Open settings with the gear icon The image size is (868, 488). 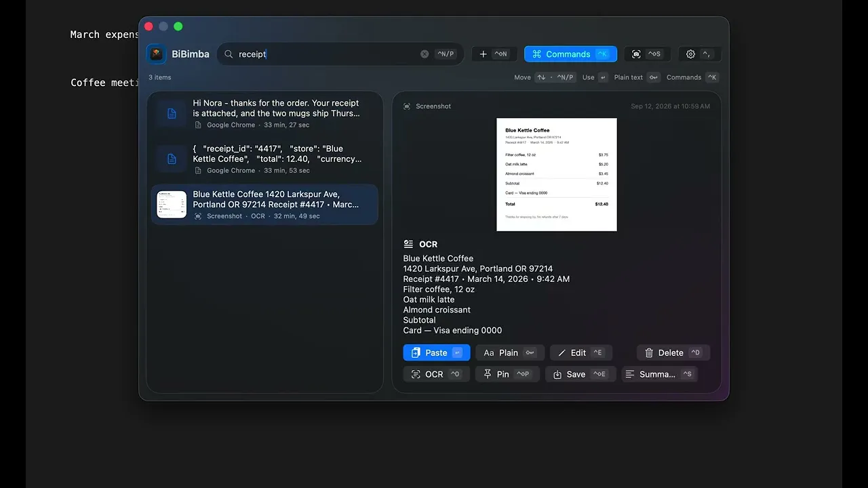699,54
